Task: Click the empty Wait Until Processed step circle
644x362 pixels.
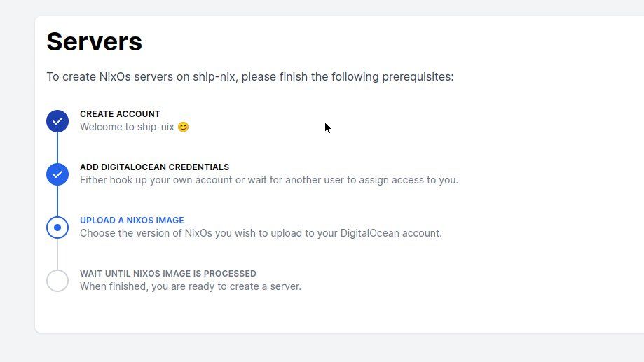Action: coord(57,281)
